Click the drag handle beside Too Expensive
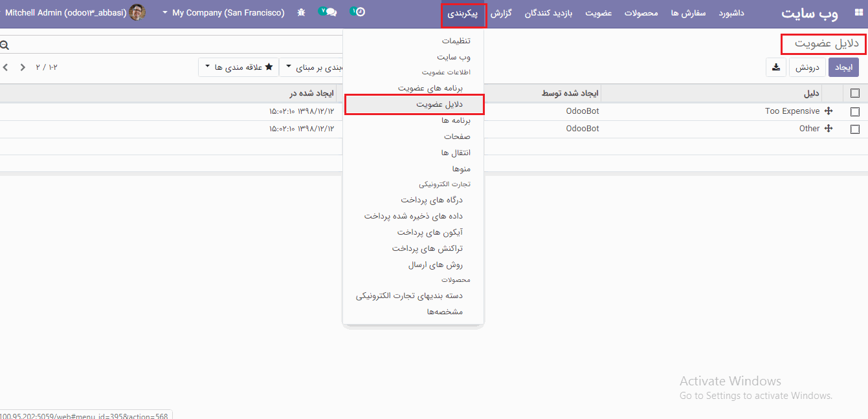 coord(828,111)
